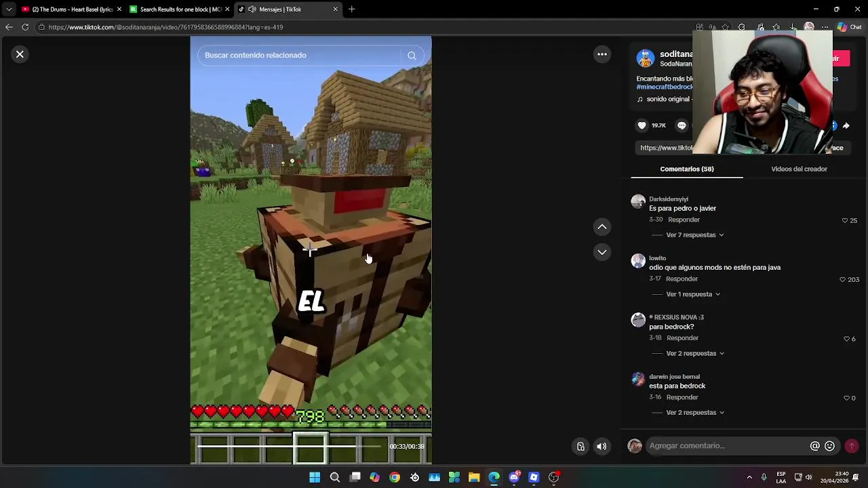Viewport: 868px width, 488px height.
Task: Reply to darwin jose bernal with Responder
Action: point(682,398)
